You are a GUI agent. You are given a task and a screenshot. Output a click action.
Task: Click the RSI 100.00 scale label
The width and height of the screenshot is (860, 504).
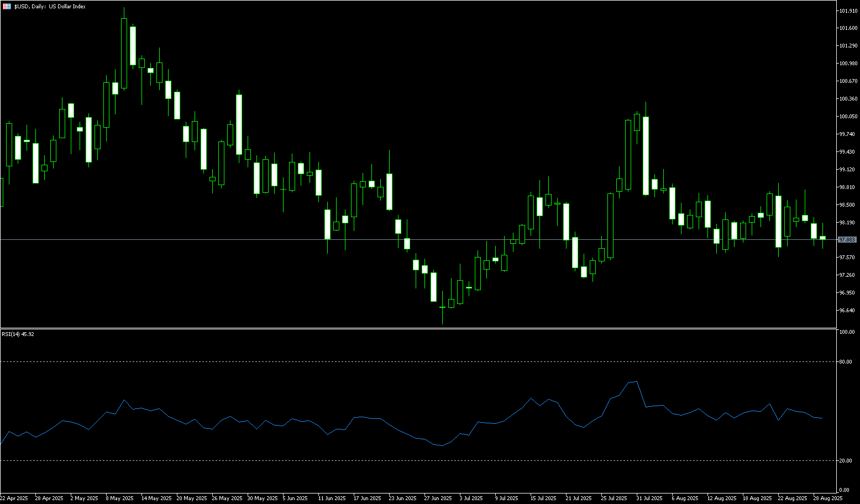[x=847, y=332]
